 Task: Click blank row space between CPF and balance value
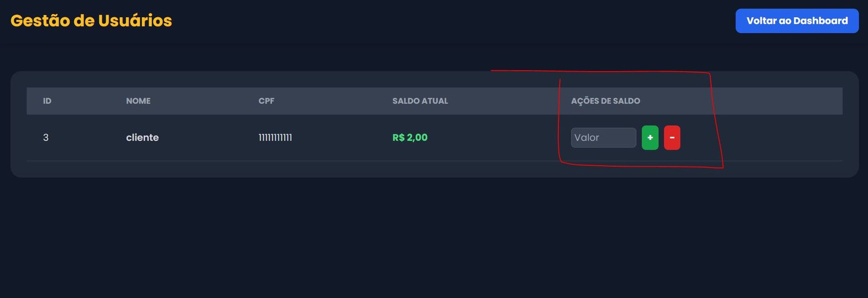tap(342, 138)
